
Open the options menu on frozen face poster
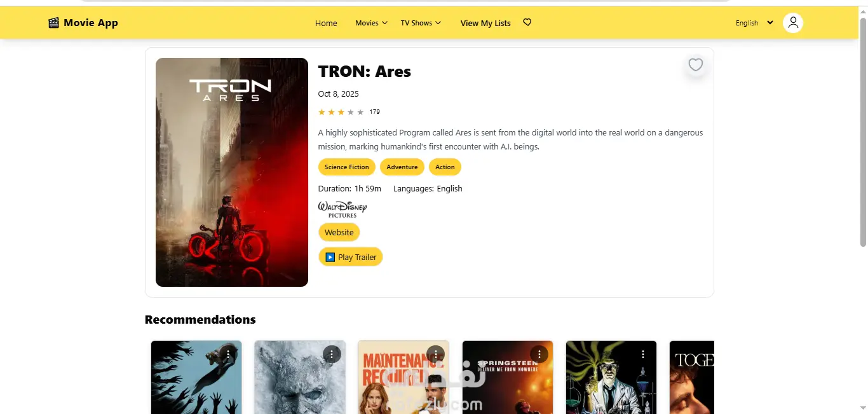331,354
